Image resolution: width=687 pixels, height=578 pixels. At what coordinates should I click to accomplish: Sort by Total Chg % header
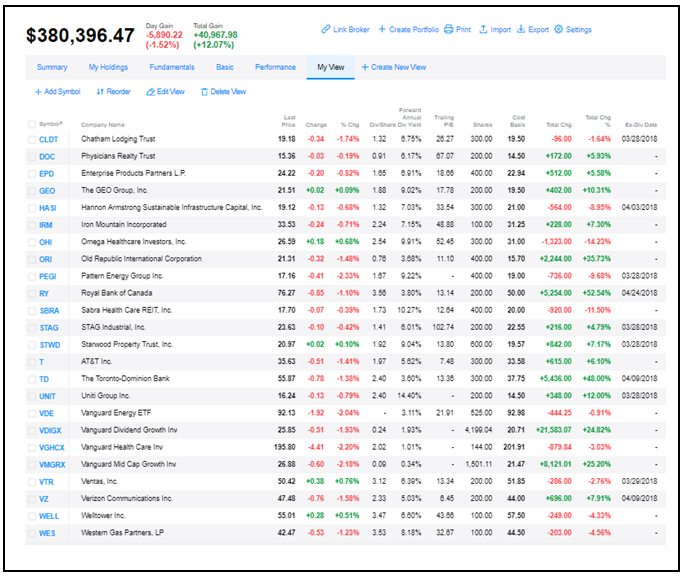click(598, 121)
